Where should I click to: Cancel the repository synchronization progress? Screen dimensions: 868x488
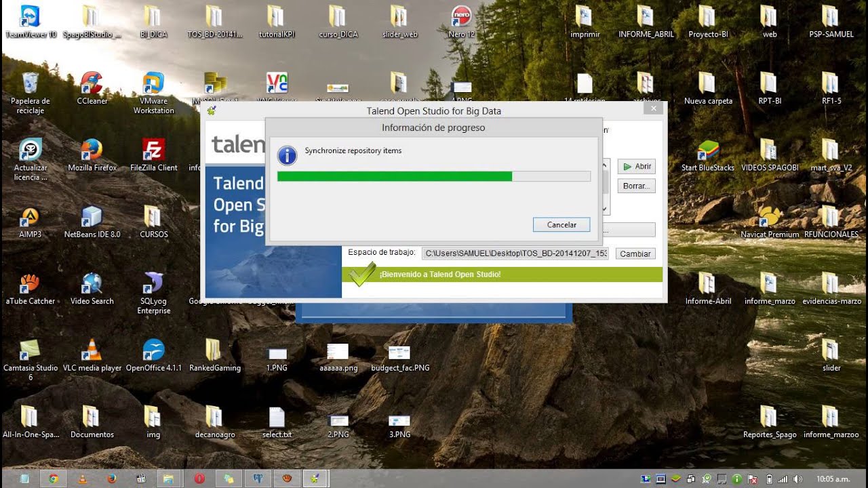click(561, 224)
